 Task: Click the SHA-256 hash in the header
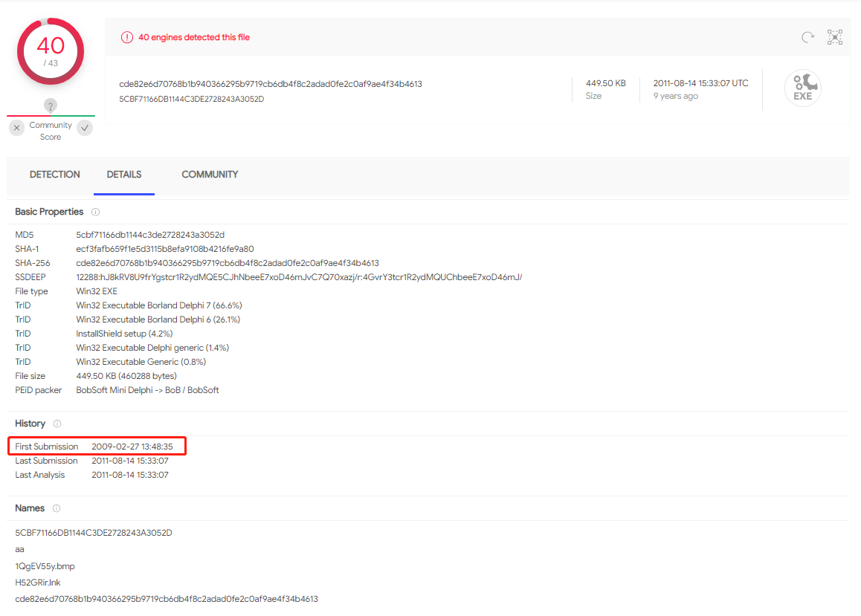click(270, 84)
